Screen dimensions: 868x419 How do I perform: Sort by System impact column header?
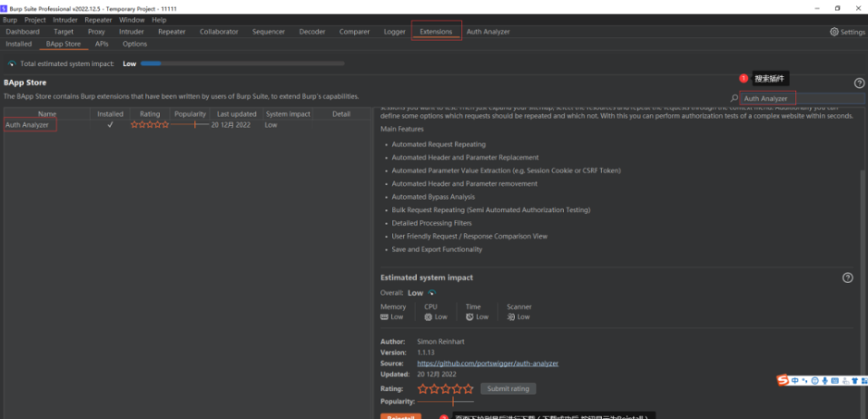[288, 114]
